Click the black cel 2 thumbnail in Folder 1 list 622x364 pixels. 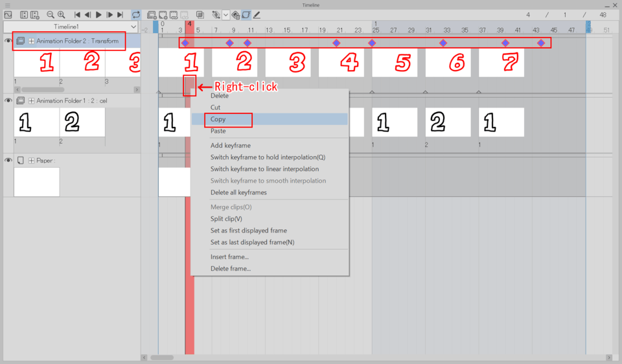click(82, 122)
